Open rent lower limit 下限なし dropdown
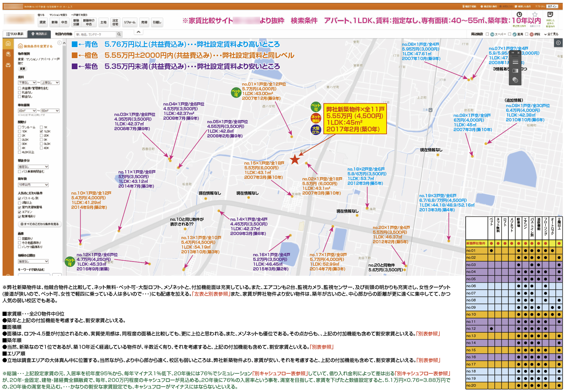Viewport: 564px width, 392px height. pyautogui.click(x=27, y=83)
